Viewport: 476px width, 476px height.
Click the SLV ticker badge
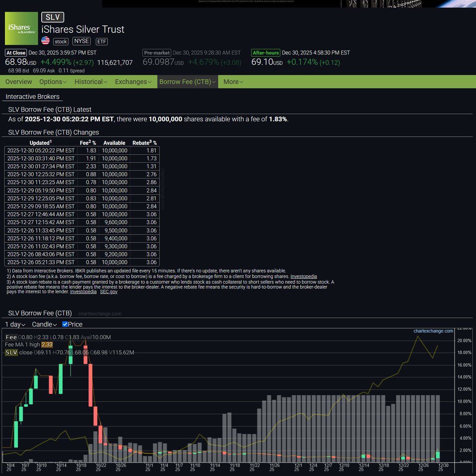[x=53, y=17]
